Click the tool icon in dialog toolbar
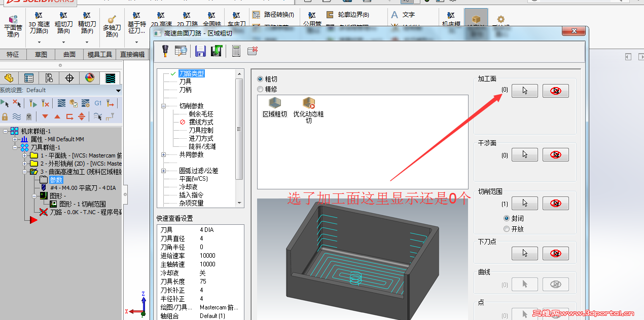 [x=165, y=51]
